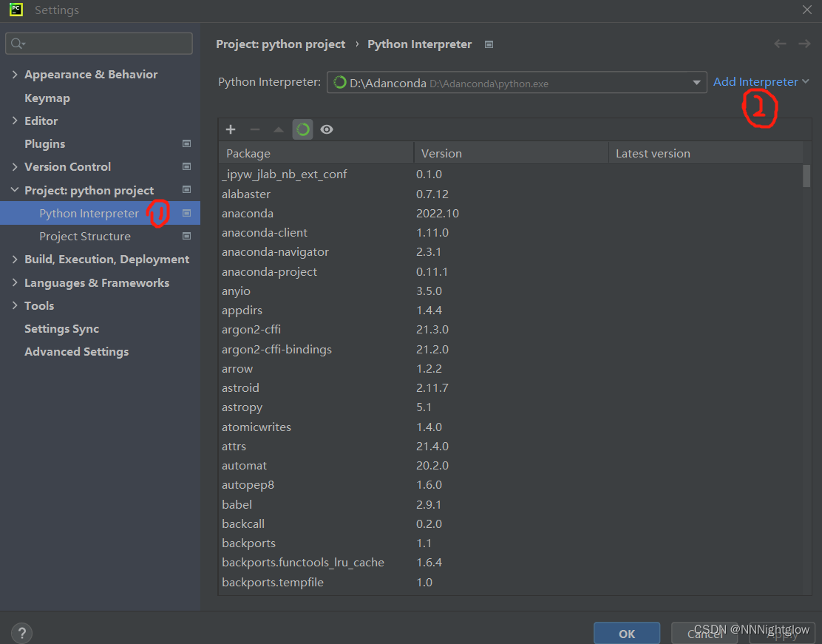Select the backports.tempfile package row
Image resolution: width=822 pixels, height=644 pixels.
click(x=511, y=582)
